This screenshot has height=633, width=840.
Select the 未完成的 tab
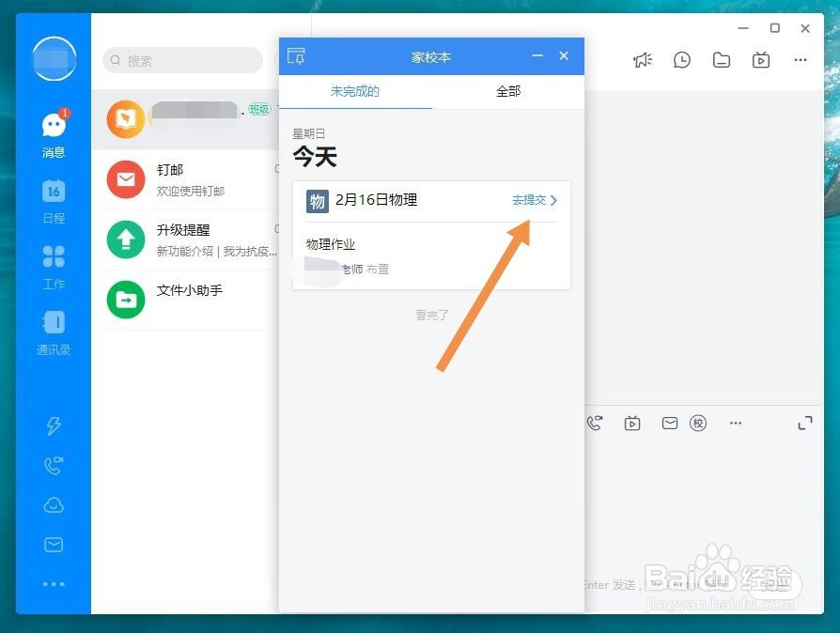(x=356, y=91)
